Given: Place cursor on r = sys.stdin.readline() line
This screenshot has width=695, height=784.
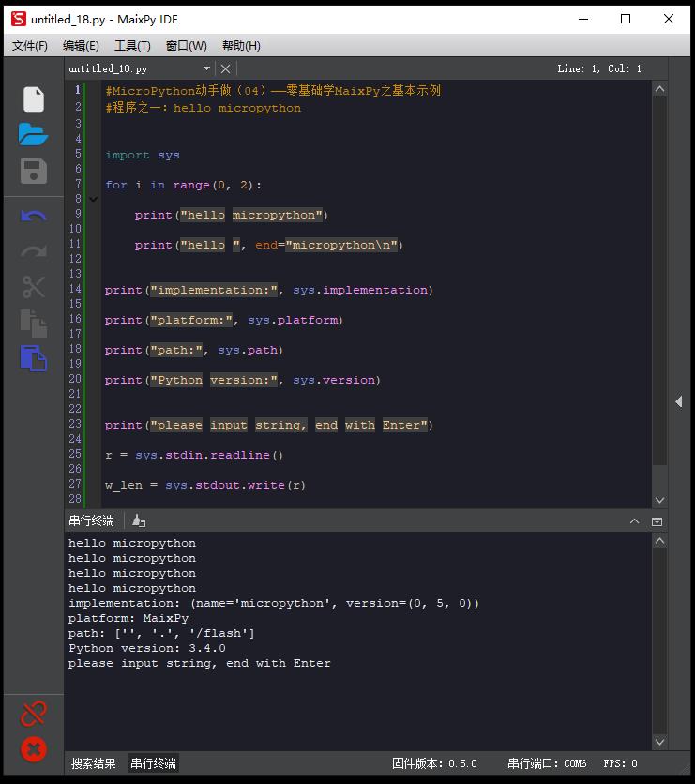Looking at the screenshot, I should coord(194,455).
